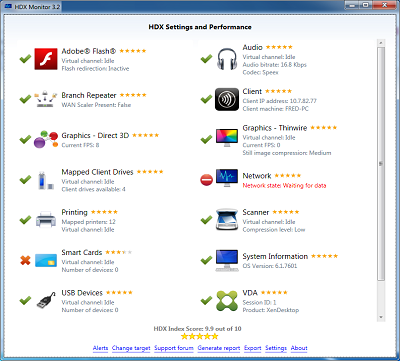This screenshot has width=400, height=361.
Task: Click the red X status beside Smart Cards
Action: [25, 260]
